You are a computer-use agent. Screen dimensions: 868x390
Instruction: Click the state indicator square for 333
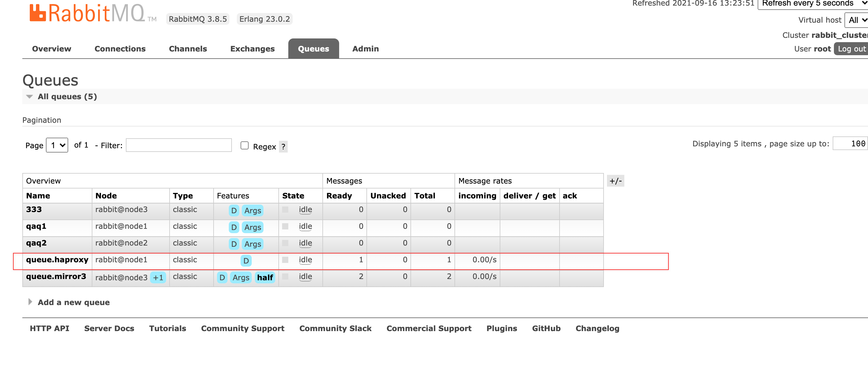pos(285,209)
